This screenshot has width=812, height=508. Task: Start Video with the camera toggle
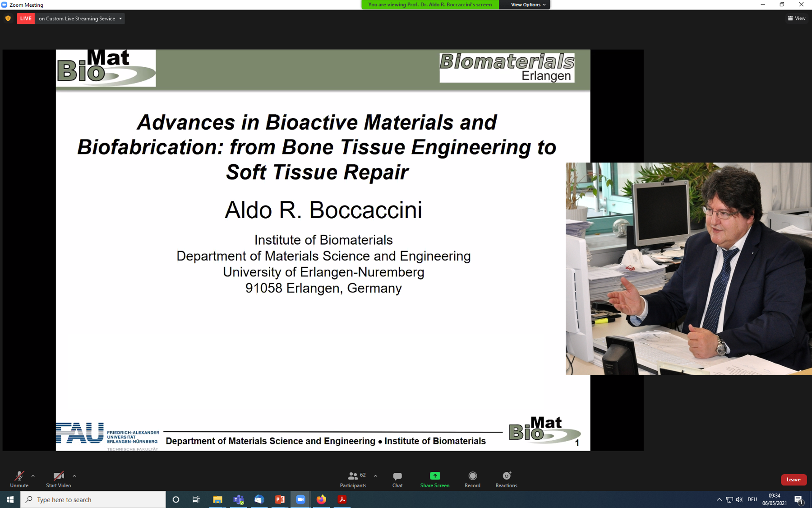click(x=58, y=479)
